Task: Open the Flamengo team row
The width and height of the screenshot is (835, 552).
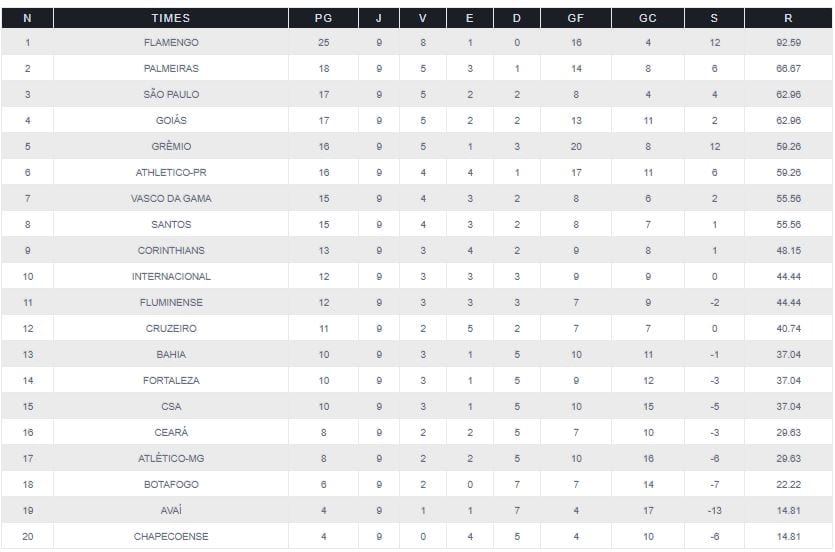Action: click(171, 43)
